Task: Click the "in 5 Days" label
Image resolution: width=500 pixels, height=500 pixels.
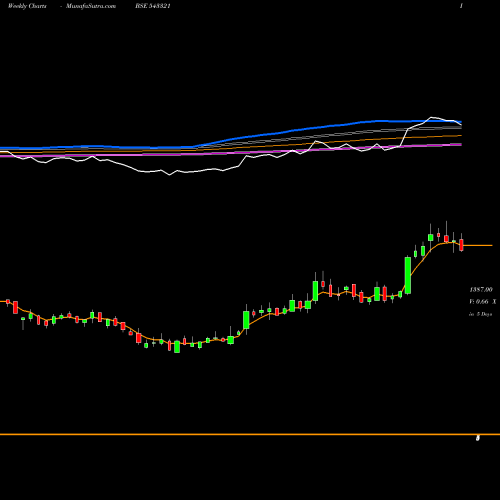Action: pyautogui.click(x=481, y=314)
